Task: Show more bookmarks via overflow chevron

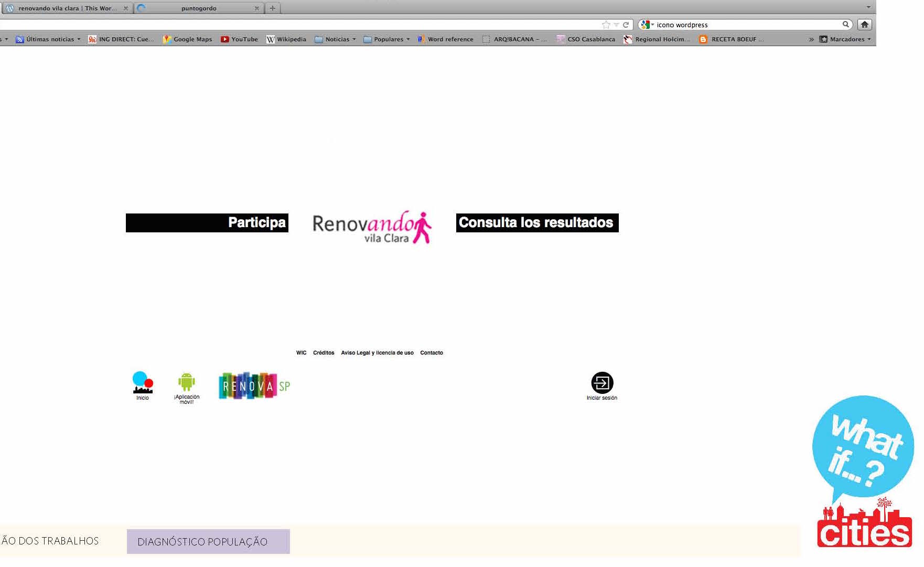Action: tap(811, 39)
